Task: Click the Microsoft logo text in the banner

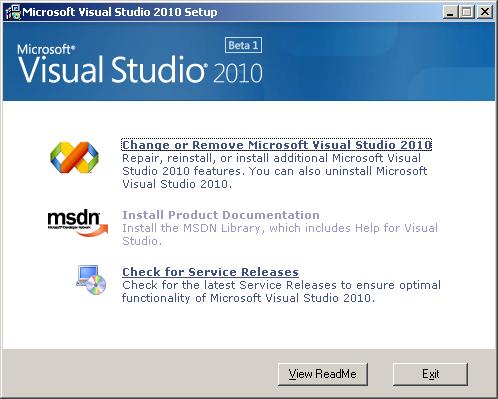Action: pyautogui.click(x=46, y=49)
